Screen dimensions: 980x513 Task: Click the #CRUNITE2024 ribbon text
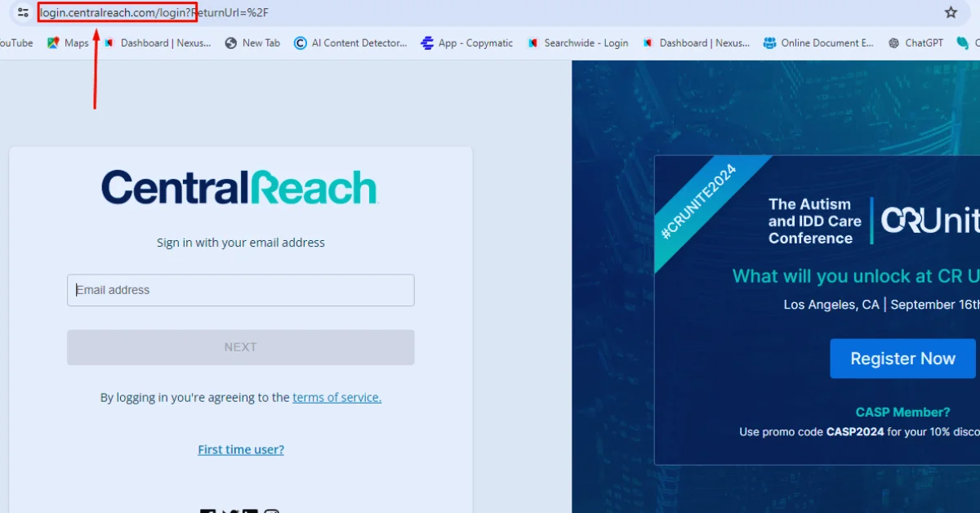click(x=698, y=203)
